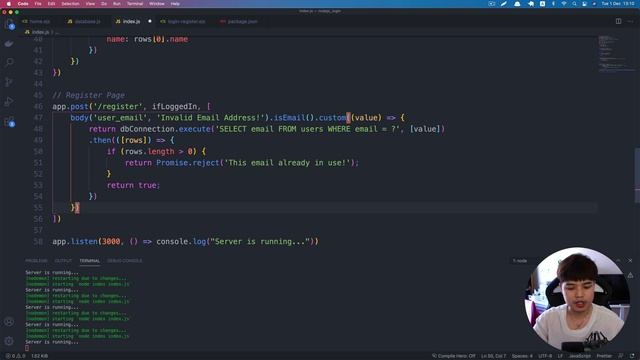Open the Window menu

coord(157,4)
